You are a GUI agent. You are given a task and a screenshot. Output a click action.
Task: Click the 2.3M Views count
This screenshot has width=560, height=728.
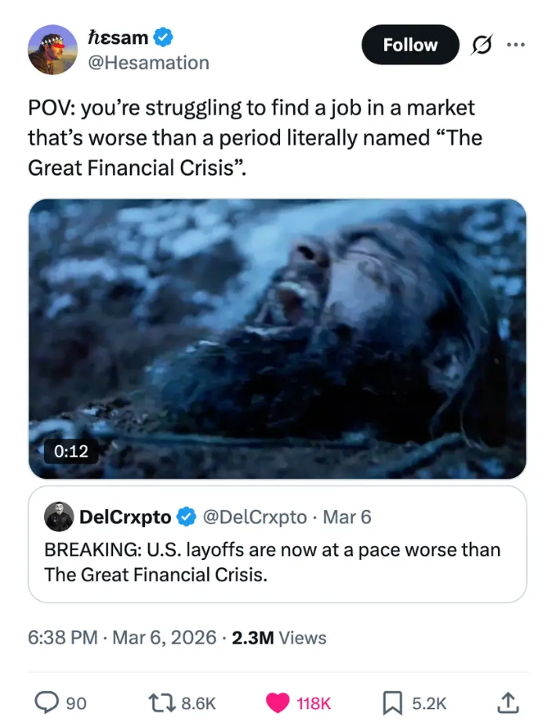[x=279, y=638]
